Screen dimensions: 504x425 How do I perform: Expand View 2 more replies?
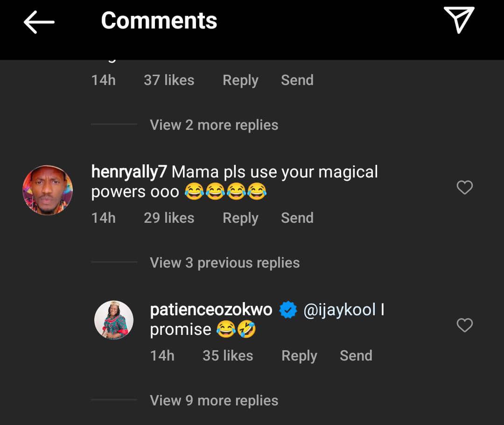pos(214,125)
